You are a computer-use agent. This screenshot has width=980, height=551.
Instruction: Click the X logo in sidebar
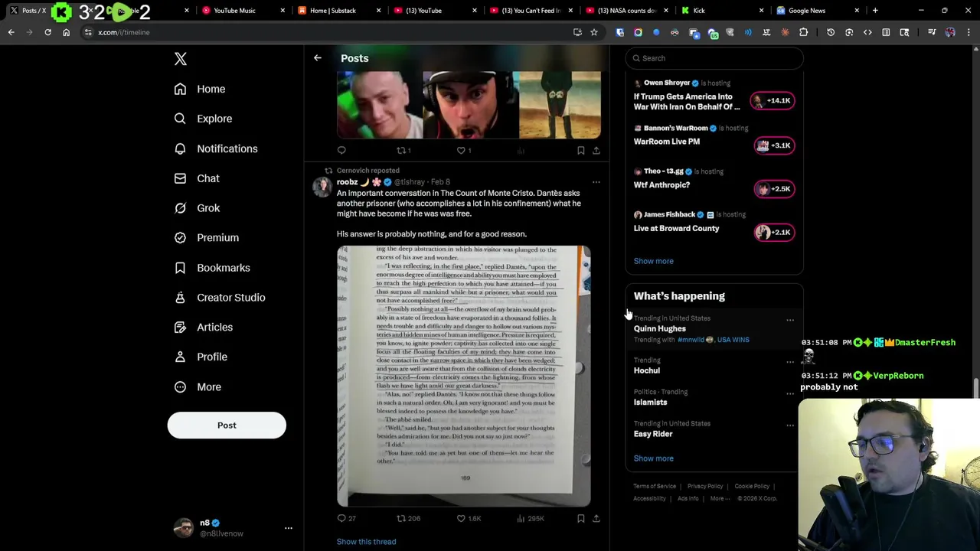181,59
